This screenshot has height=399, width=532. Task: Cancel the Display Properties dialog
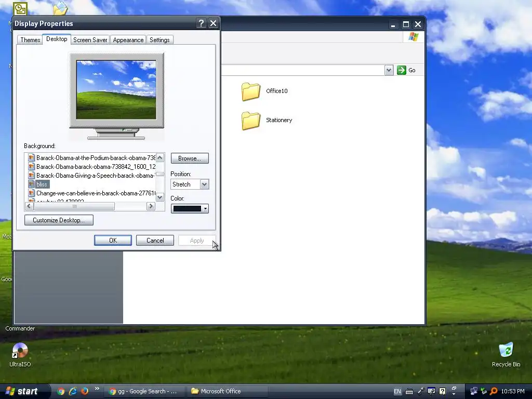pos(155,241)
